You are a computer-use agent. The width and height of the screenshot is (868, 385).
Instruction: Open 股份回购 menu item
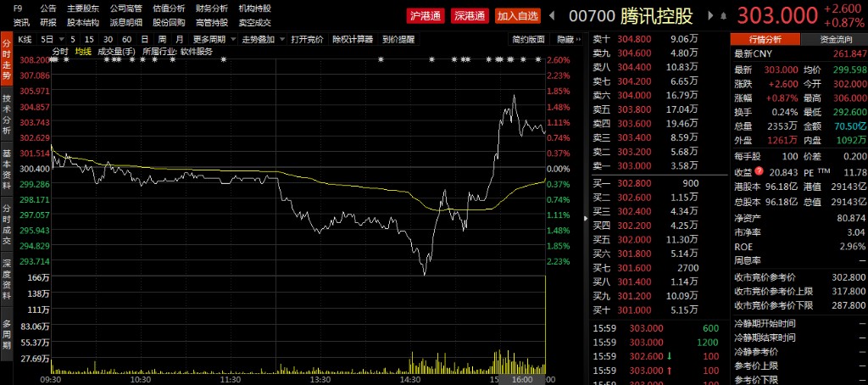pos(169,23)
